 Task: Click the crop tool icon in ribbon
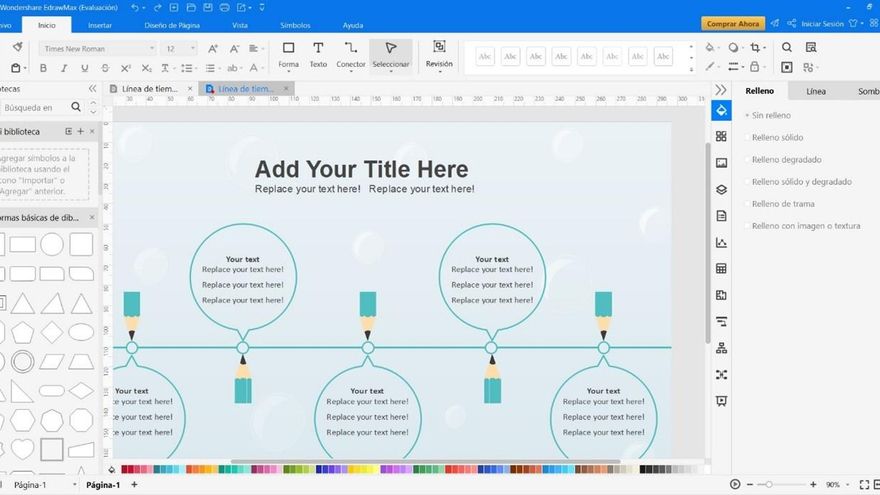coord(758,47)
